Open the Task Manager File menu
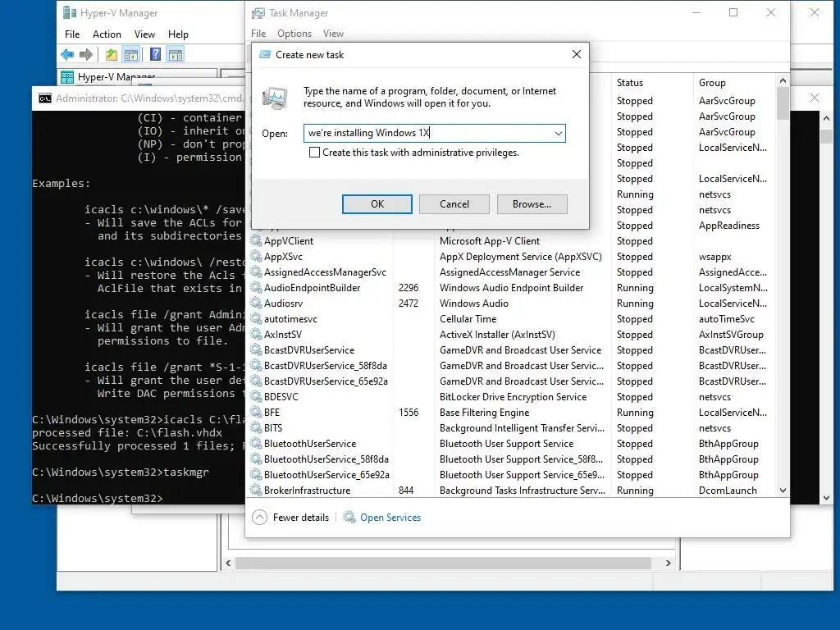The image size is (840, 630). [x=258, y=33]
